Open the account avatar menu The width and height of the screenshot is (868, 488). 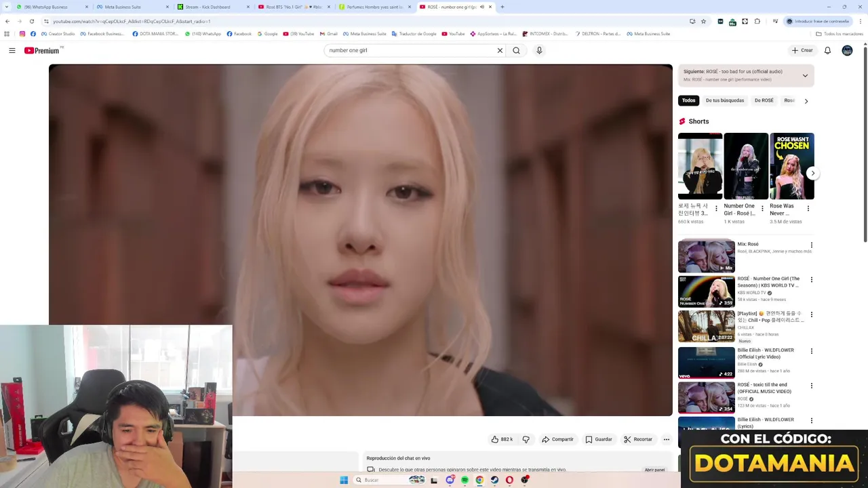[x=847, y=50]
